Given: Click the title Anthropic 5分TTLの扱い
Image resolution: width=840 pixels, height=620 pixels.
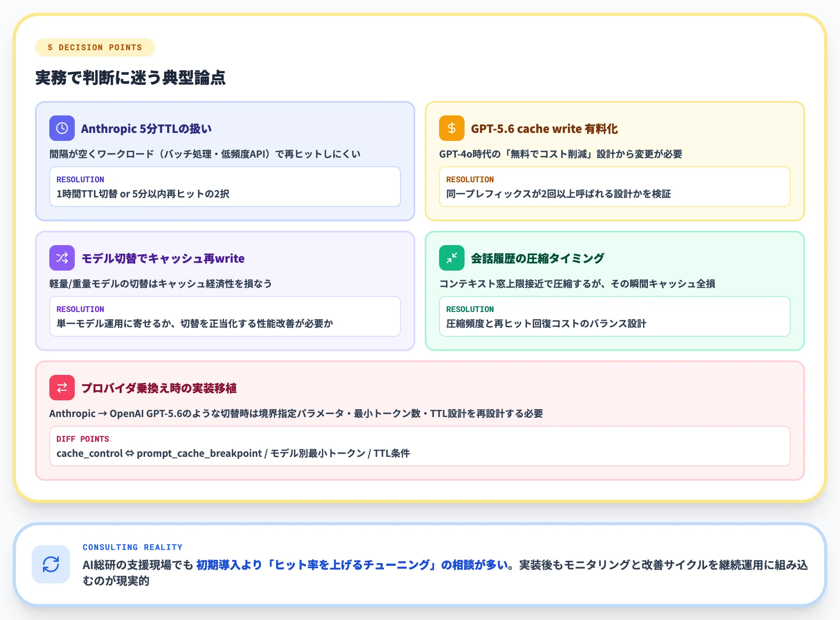Looking at the screenshot, I should point(146,129).
